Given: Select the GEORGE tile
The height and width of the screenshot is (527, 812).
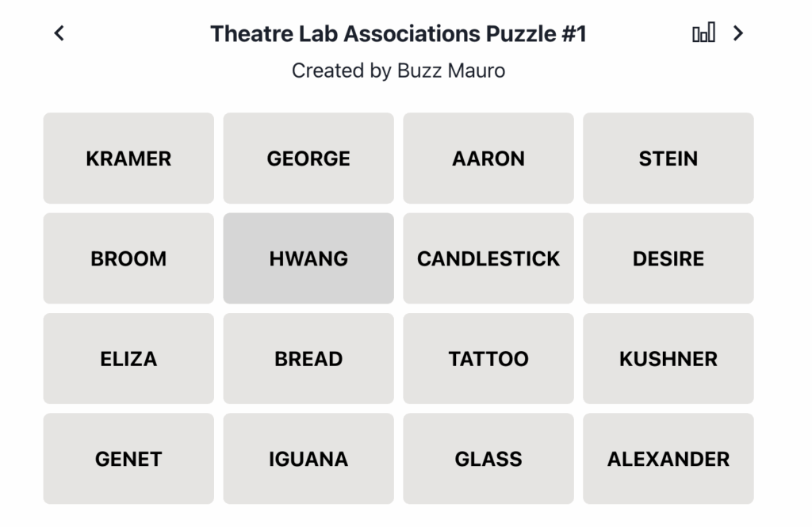Looking at the screenshot, I should pos(308,158).
